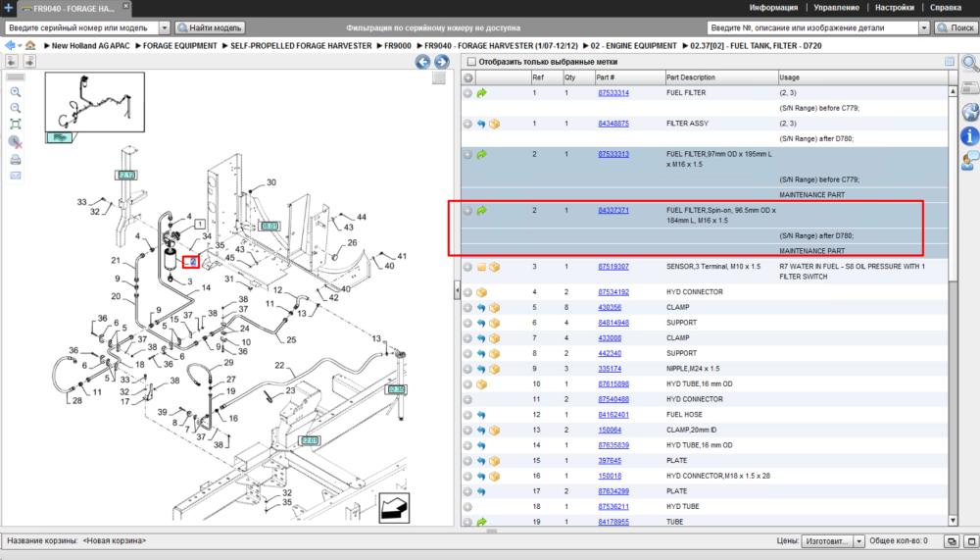This screenshot has width=980, height=560.
Task: Print the diagram using printer icon
Action: click(16, 160)
